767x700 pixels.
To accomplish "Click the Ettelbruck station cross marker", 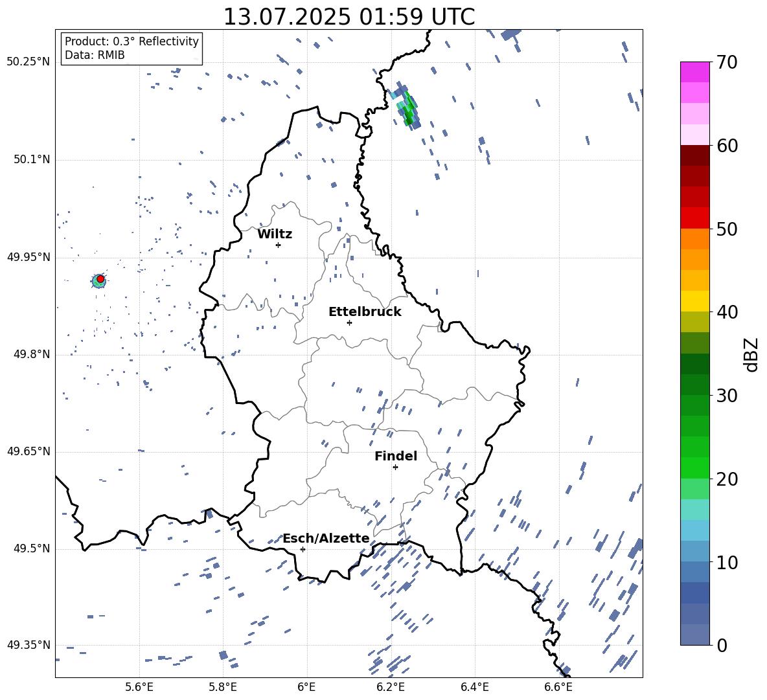I will coord(349,322).
